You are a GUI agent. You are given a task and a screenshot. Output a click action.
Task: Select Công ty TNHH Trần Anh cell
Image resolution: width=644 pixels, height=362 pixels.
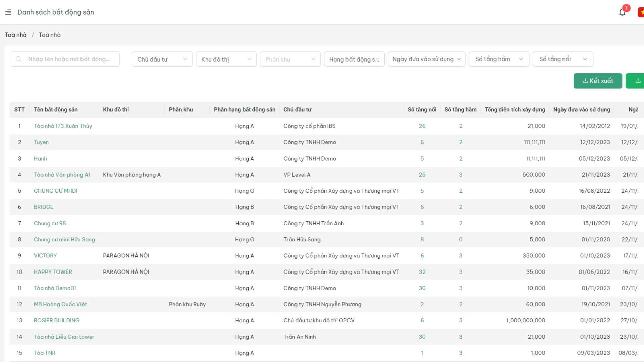(x=314, y=223)
